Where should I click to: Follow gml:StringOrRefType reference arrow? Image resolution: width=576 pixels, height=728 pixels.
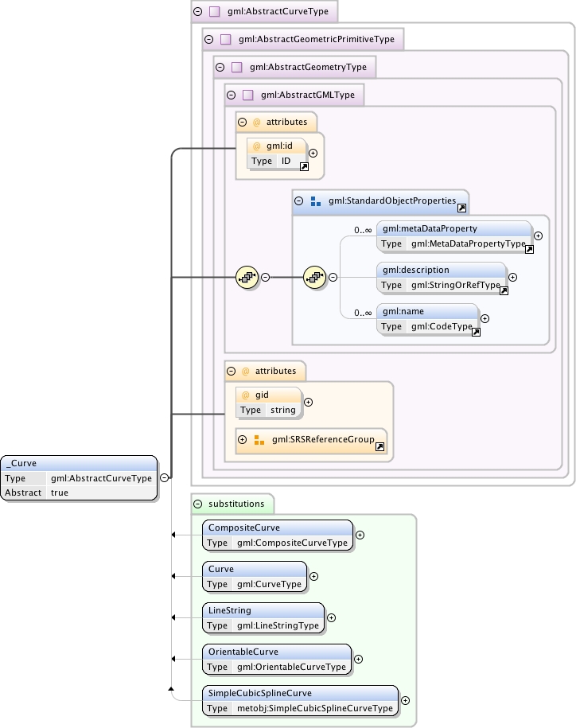[x=504, y=290]
